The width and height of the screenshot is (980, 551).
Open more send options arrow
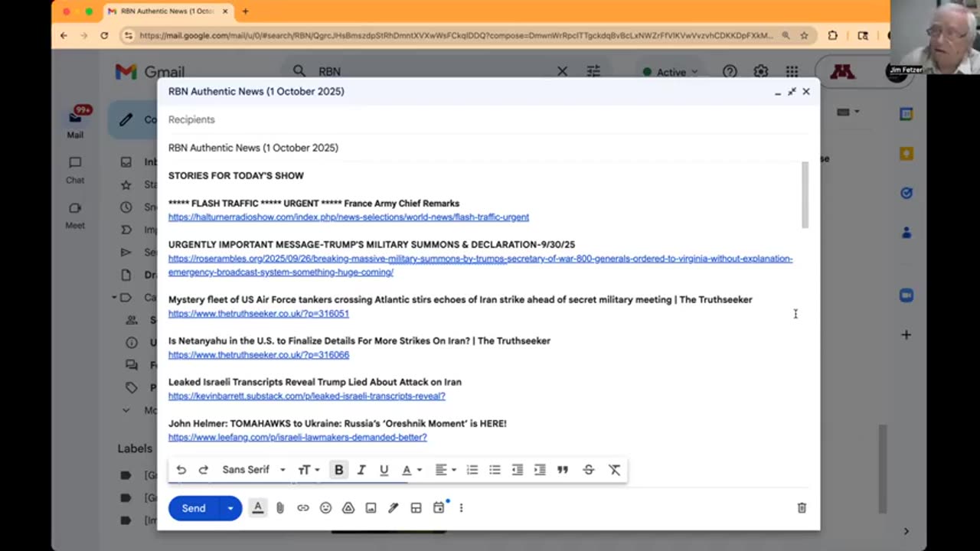pos(230,508)
